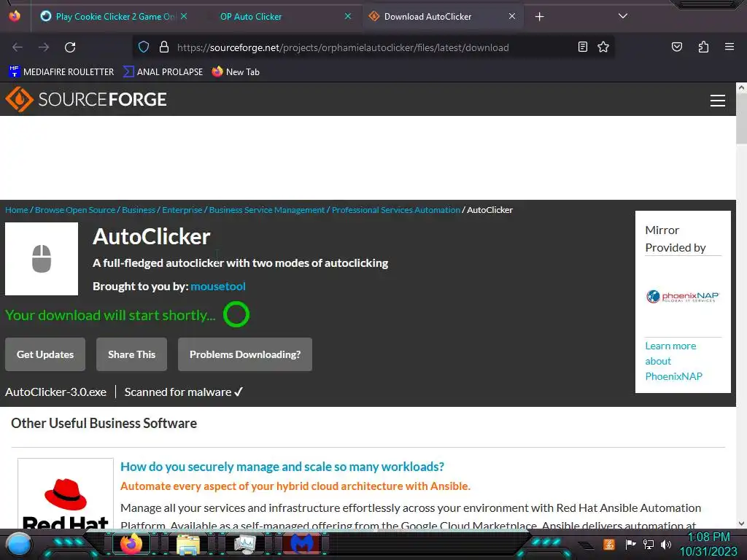
Task: Click the Problems Downloading? button
Action: click(245, 354)
